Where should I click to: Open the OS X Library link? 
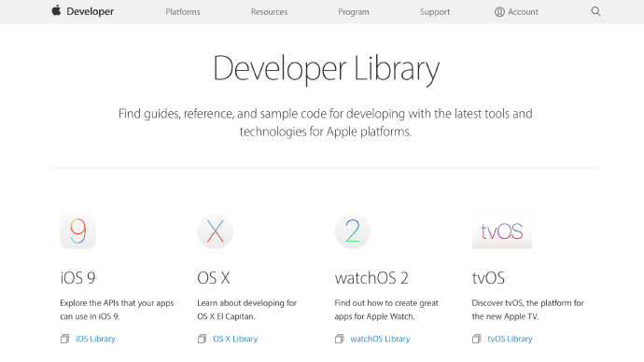click(235, 339)
